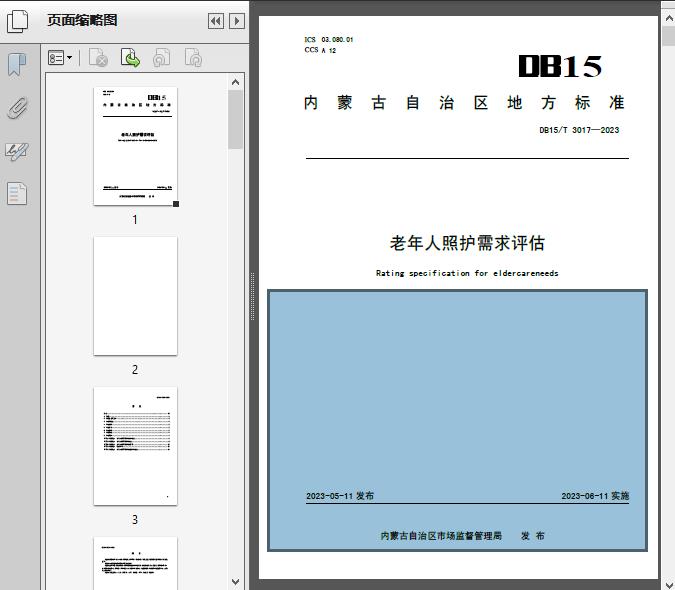The image size is (675, 590).
Task: Open the signatures panel
Action: tap(17, 151)
